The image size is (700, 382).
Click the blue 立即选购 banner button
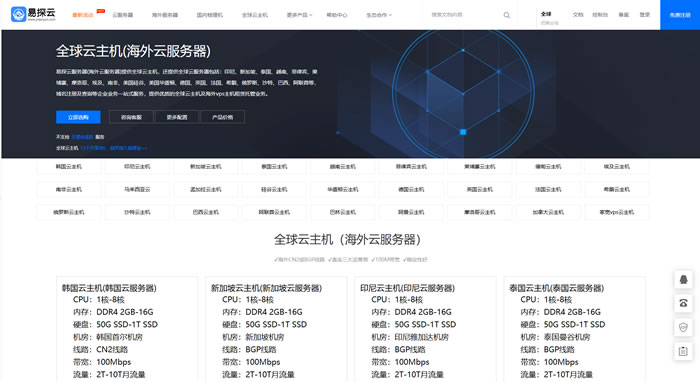(78, 117)
